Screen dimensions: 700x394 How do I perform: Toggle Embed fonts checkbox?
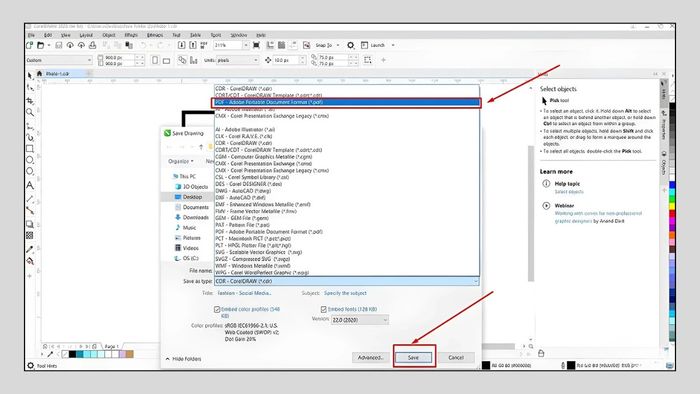(x=324, y=309)
